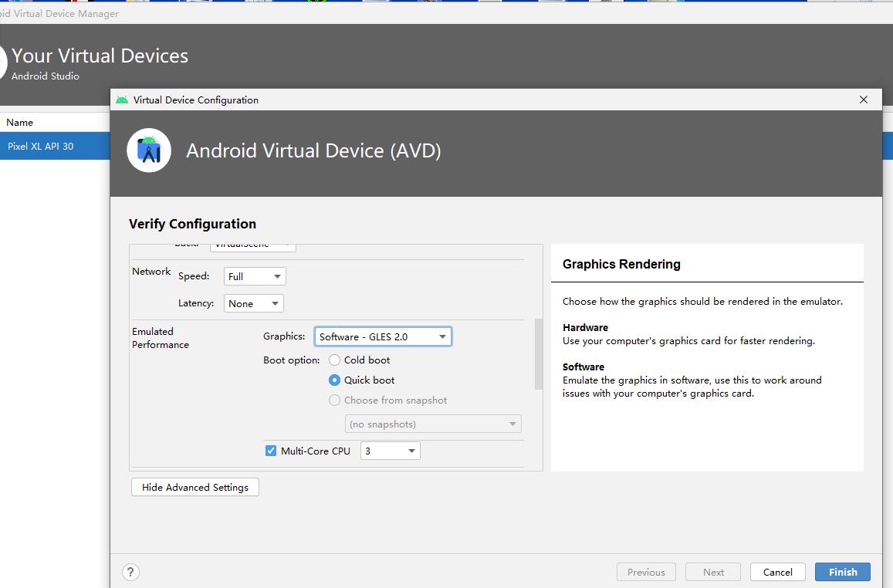Open the Network Latency dropdown
Screen dimensions: 893x588
[253, 304]
